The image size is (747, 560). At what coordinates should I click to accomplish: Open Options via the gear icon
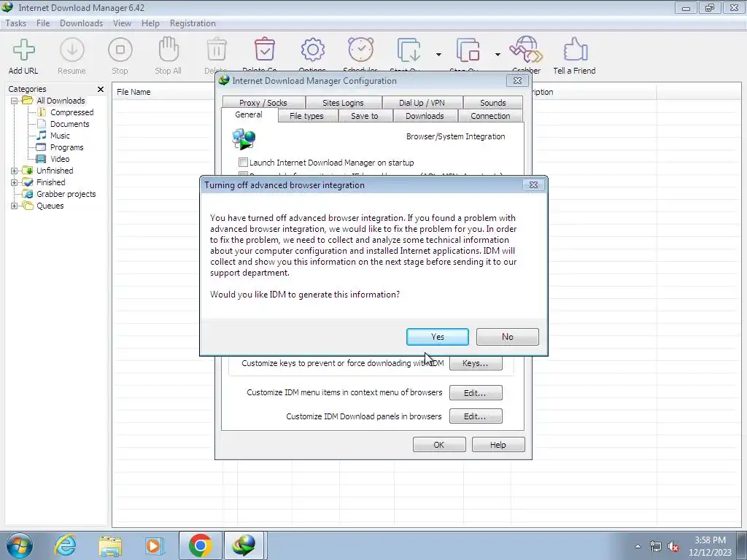312,50
